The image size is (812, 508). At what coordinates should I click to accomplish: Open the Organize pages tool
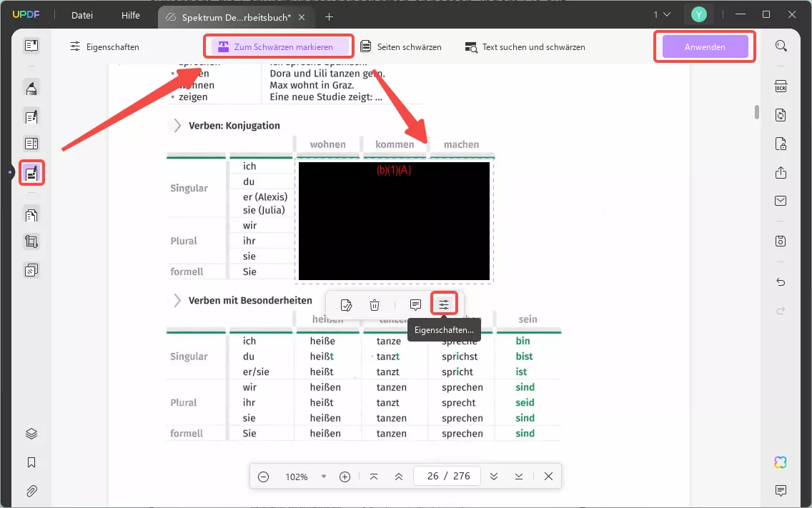pos(31,214)
